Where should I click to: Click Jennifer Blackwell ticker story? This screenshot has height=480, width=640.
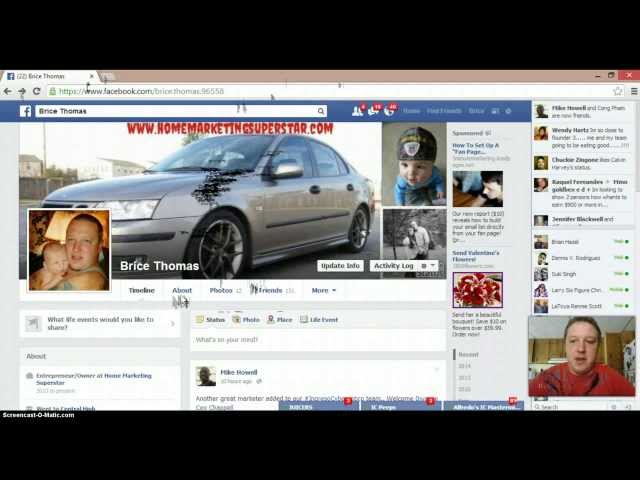click(x=583, y=220)
